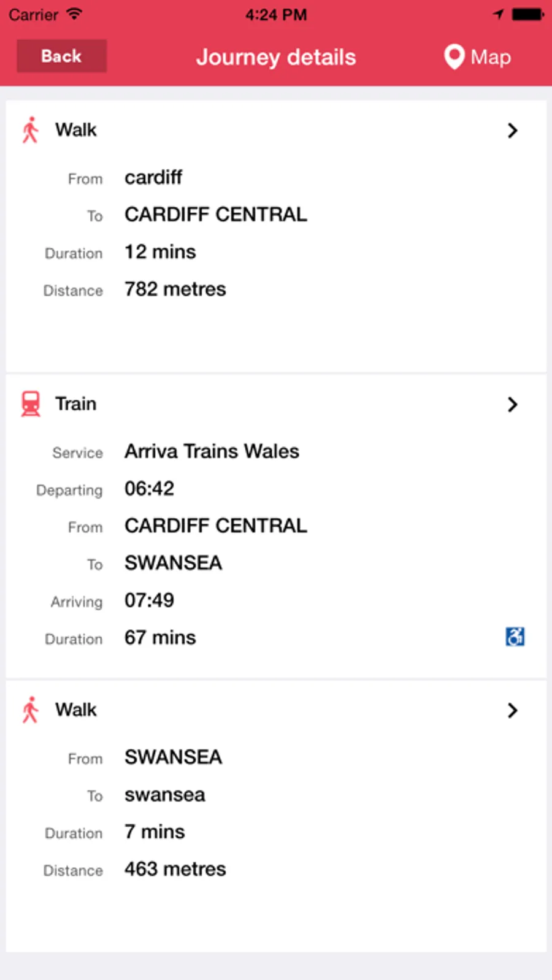
Task: Tap the 06:42 departure time
Action: click(149, 489)
